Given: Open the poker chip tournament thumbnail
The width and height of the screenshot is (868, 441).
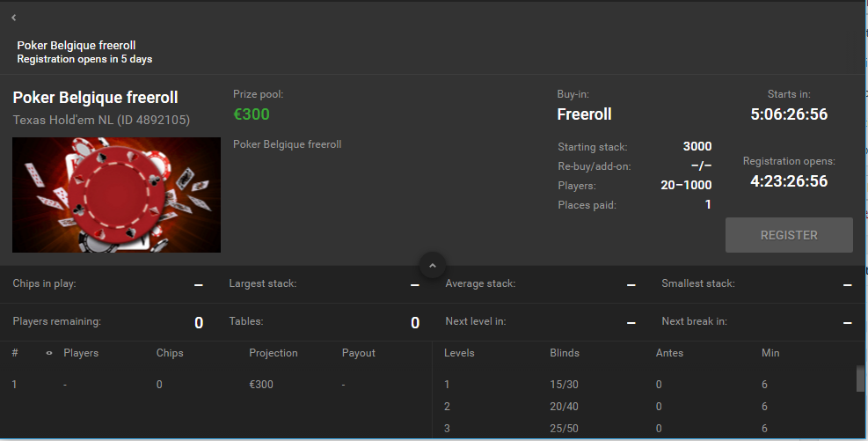Looking at the screenshot, I should (x=116, y=195).
